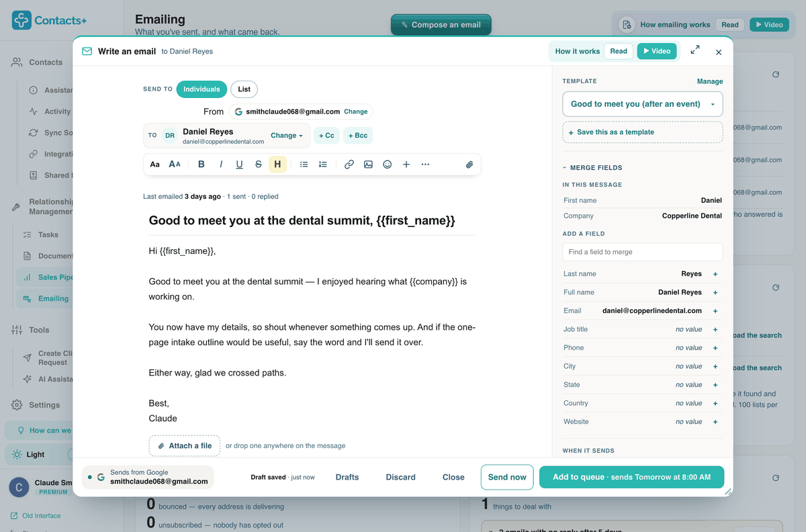Add State merge field
806x532 pixels.
tap(715, 385)
